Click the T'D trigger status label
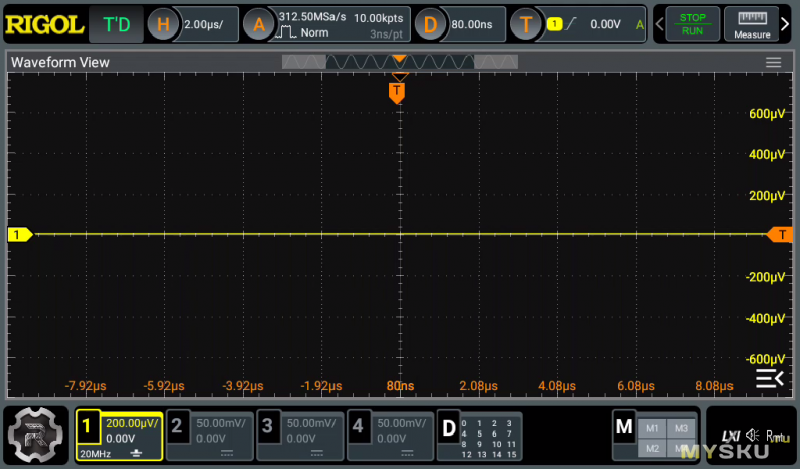 click(117, 25)
